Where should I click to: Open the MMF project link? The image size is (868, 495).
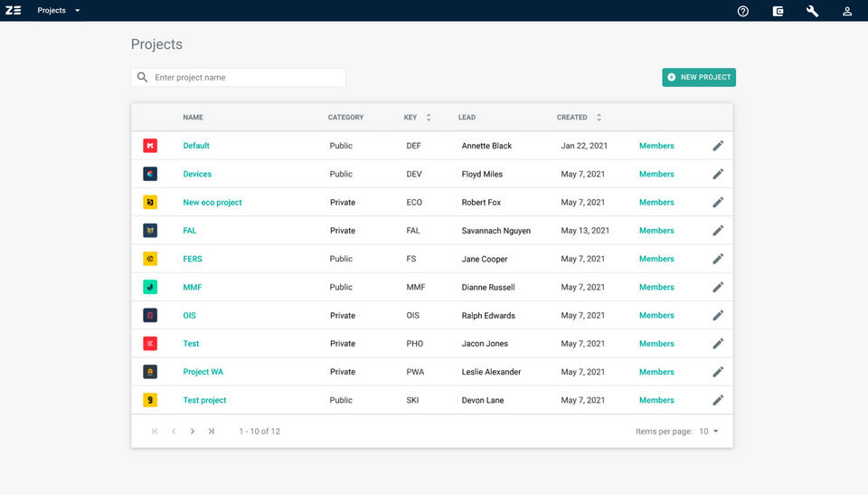point(192,287)
